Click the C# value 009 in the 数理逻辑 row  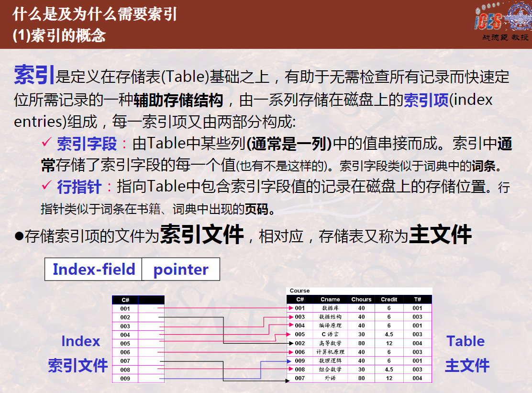299,361
